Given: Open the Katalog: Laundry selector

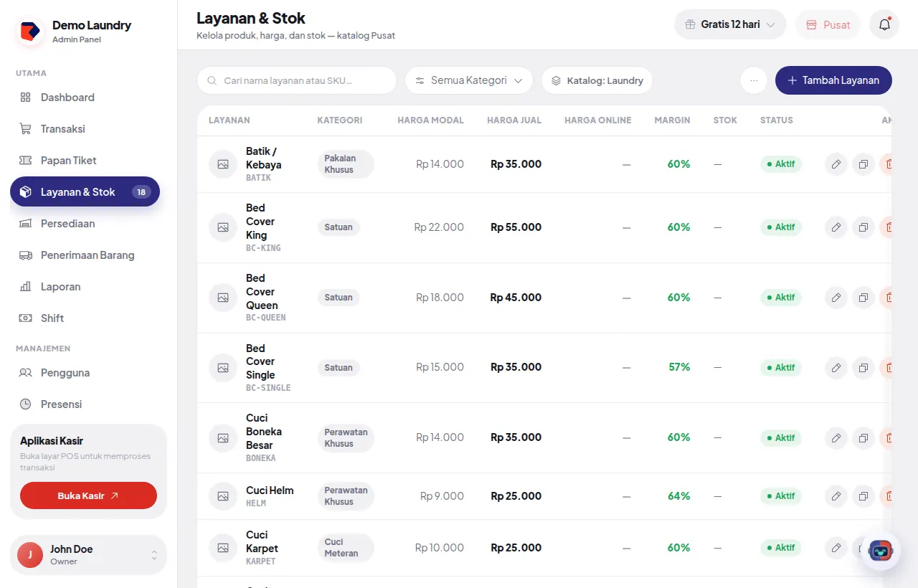Looking at the screenshot, I should [597, 80].
